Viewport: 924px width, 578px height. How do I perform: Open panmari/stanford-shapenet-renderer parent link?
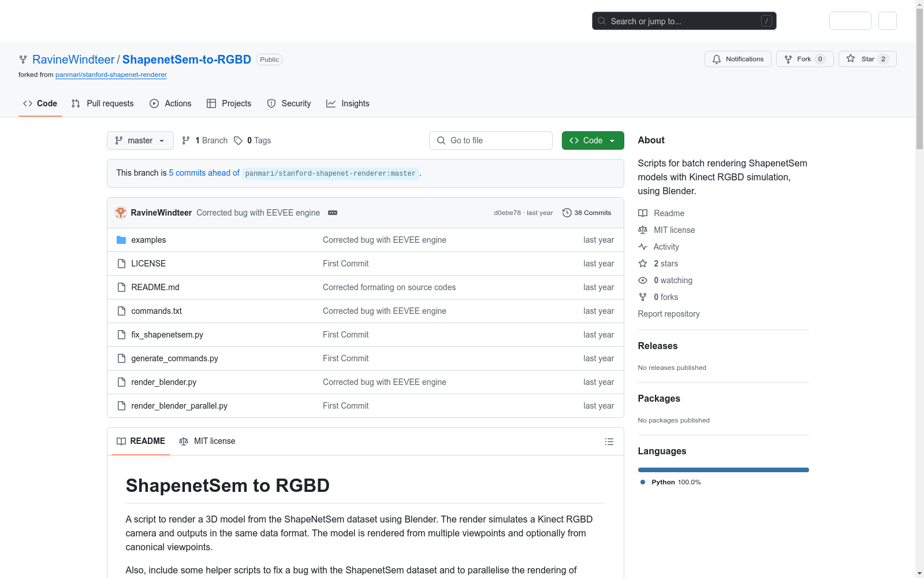(111, 75)
